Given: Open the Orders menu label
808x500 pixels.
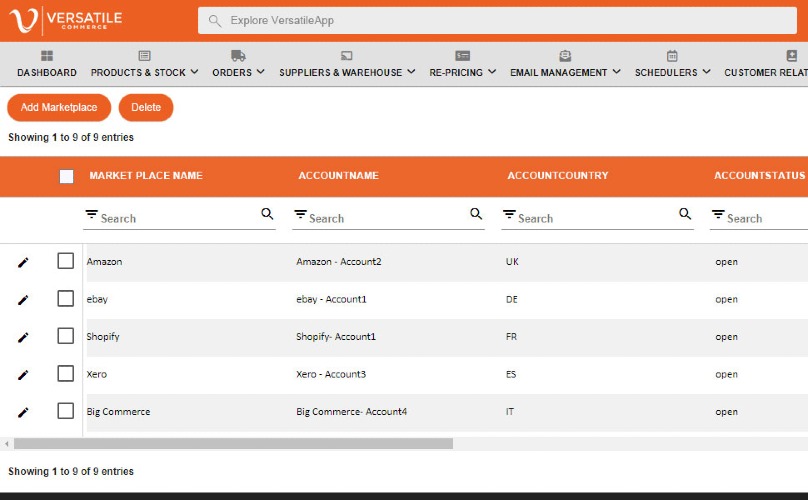Looking at the screenshot, I should [x=232, y=73].
